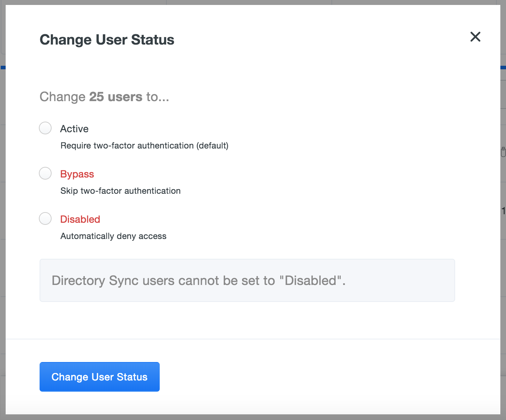The height and width of the screenshot is (420, 506).
Task: Click the Directory Sync warning notice box
Action: tap(247, 280)
